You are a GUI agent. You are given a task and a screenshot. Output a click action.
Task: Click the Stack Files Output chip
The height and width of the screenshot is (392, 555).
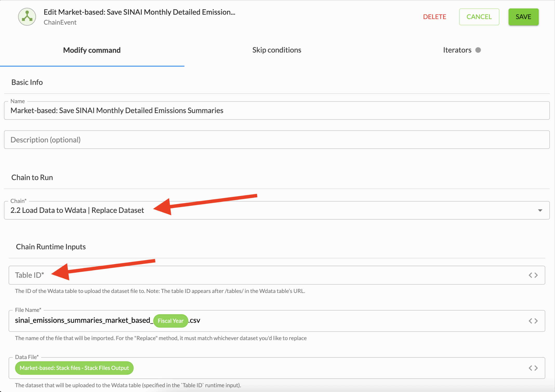(74, 368)
